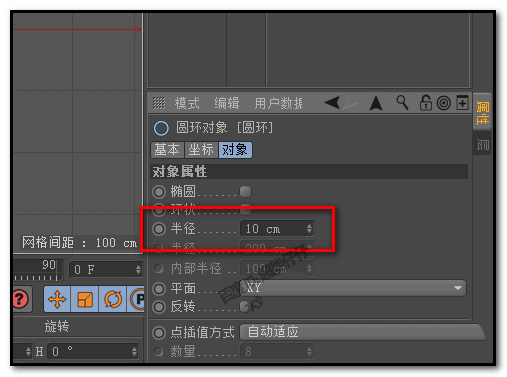Click the 半径 10 cm stepper arrows
The height and width of the screenshot is (377, 507).
point(309,229)
